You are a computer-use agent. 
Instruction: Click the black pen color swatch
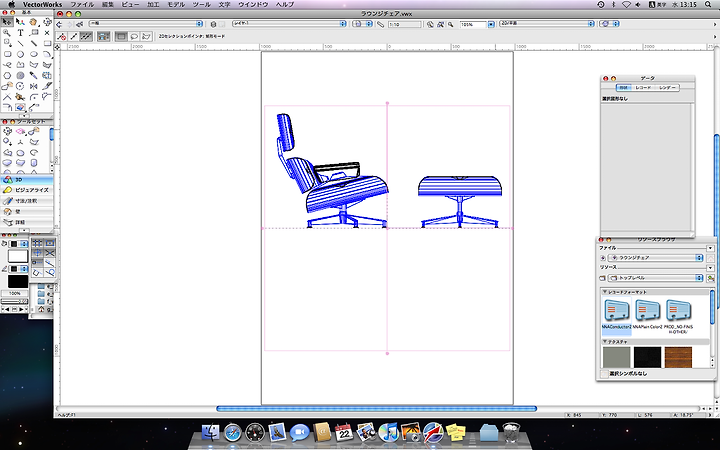(x=18, y=281)
